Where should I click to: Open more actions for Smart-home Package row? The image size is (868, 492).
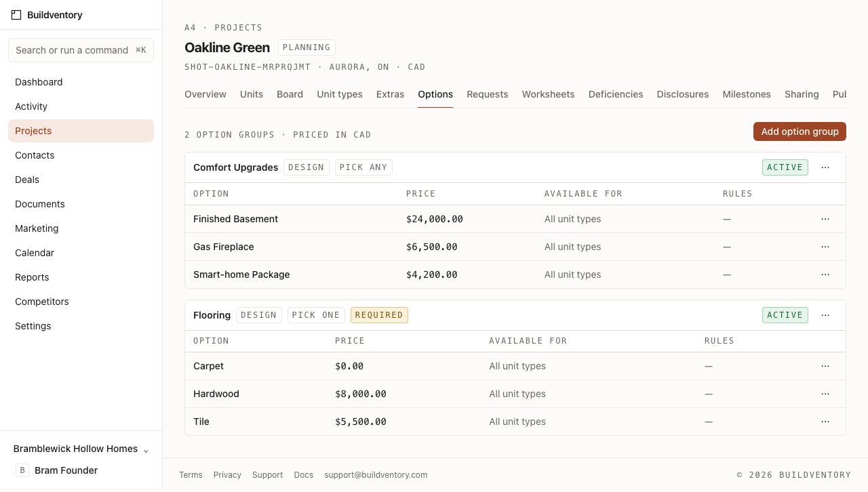click(x=825, y=274)
